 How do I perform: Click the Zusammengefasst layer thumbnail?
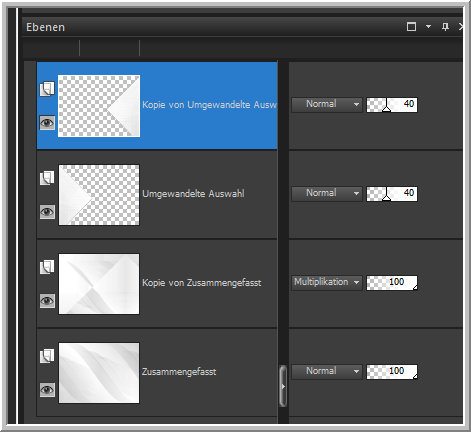[x=99, y=373]
